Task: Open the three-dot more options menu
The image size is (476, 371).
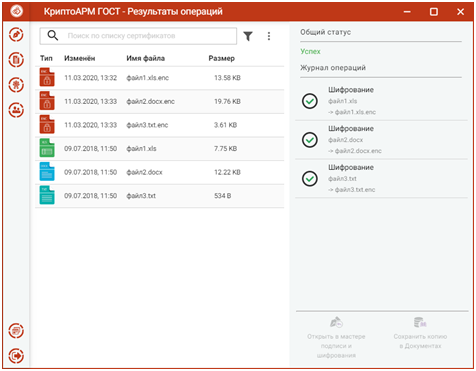Action: tap(269, 36)
